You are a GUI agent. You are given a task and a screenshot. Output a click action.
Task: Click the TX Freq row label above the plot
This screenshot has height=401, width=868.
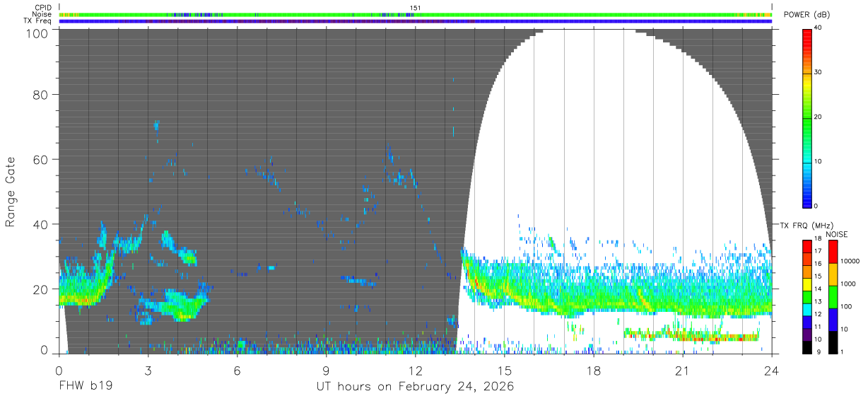click(x=37, y=21)
